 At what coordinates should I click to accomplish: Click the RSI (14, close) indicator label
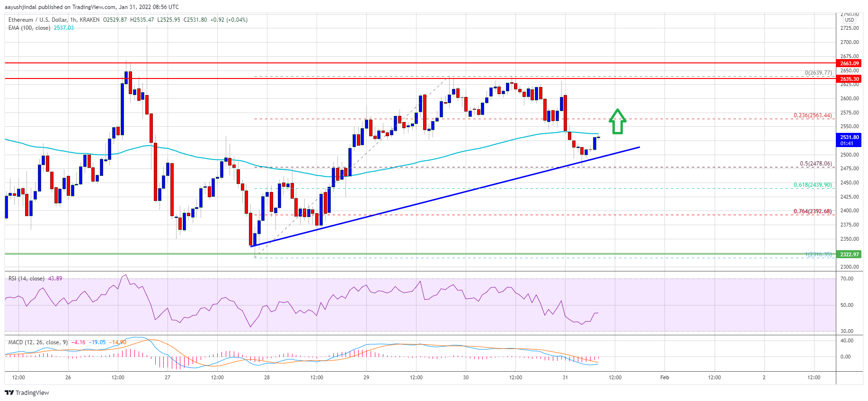pos(27,279)
